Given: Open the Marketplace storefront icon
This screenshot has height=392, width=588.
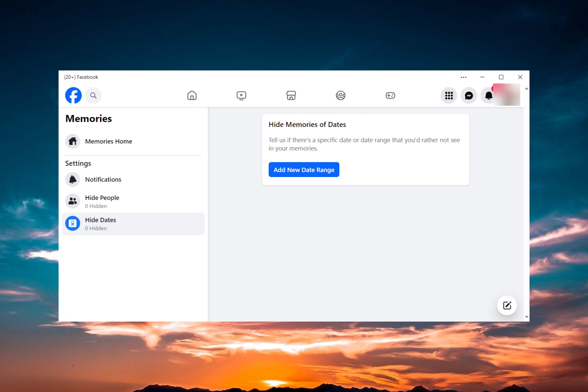Looking at the screenshot, I should (291, 96).
